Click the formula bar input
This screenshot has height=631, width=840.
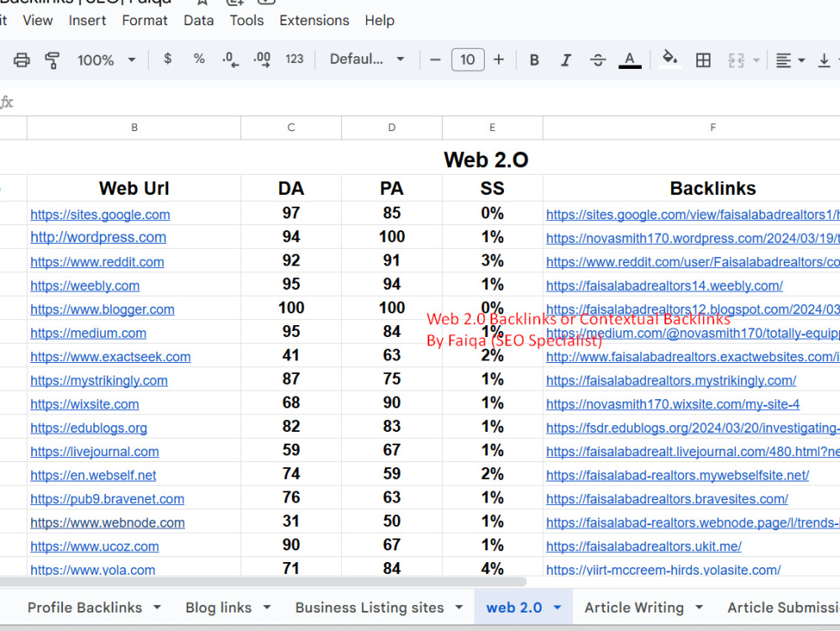point(428,102)
